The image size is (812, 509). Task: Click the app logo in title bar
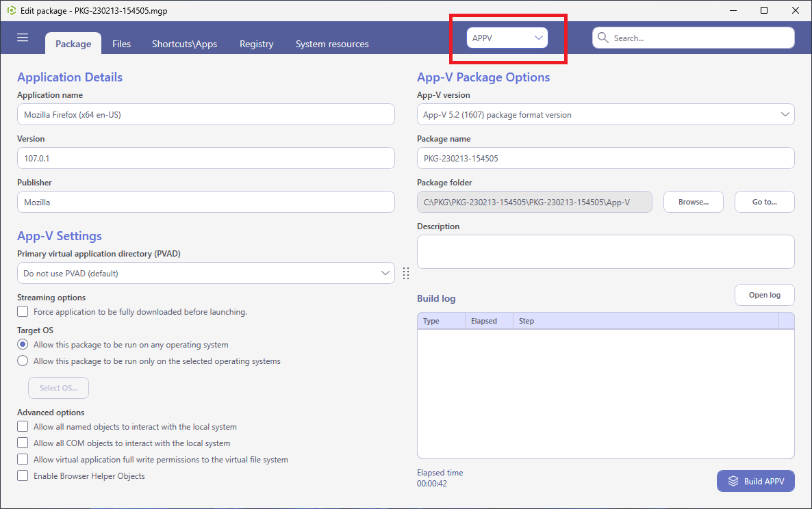click(12, 10)
